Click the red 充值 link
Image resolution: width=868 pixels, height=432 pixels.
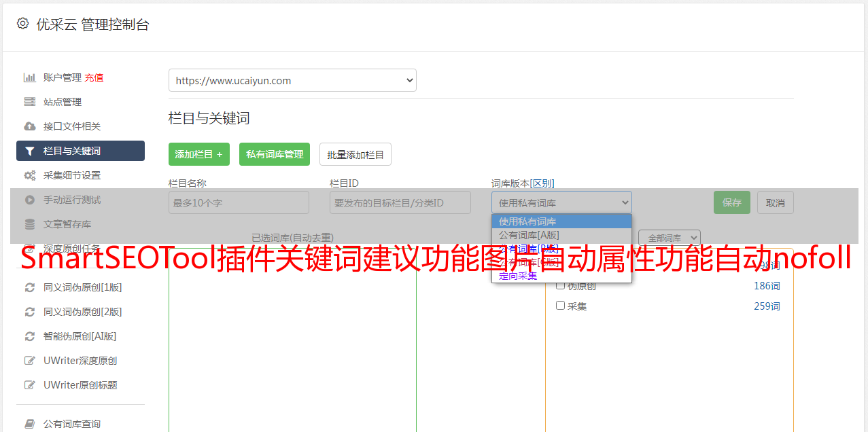click(x=94, y=77)
